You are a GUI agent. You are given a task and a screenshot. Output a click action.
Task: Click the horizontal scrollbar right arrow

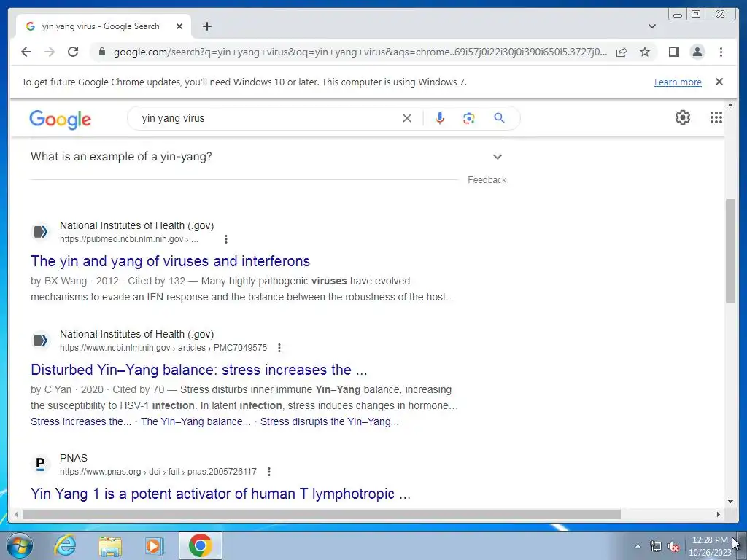point(719,514)
